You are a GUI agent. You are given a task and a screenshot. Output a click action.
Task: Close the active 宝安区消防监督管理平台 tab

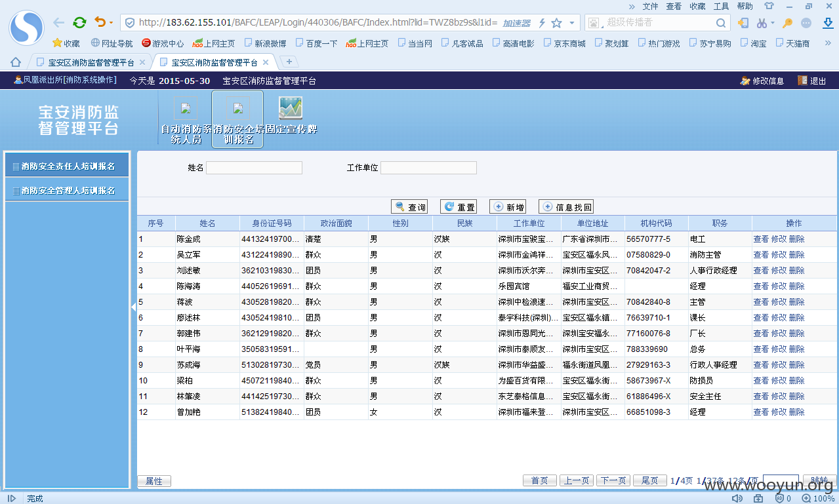tap(266, 63)
